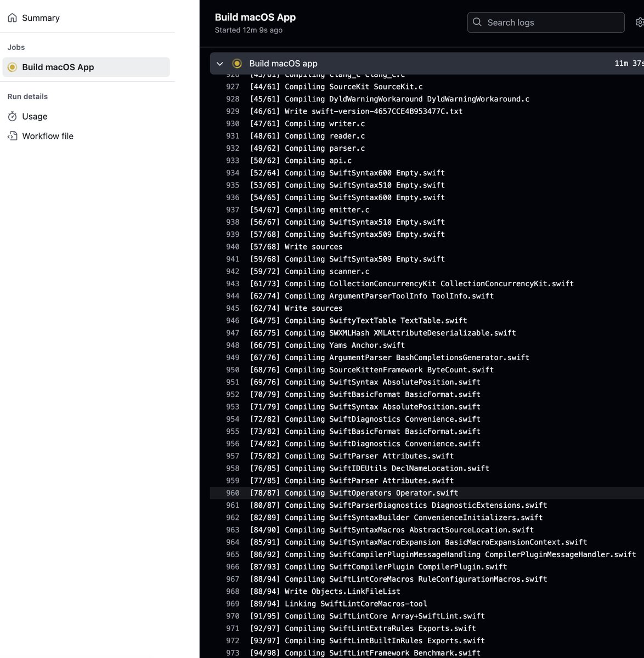Collapse the Build macOS app step

(220, 64)
